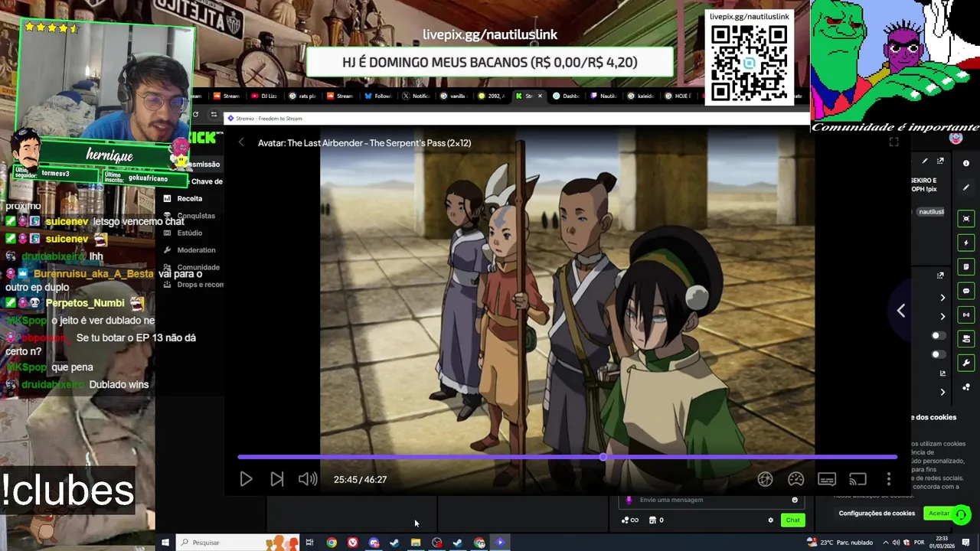This screenshot has width=980, height=551.
Task: Open the note panel icon in Kick sidebar
Action: [x=966, y=267]
